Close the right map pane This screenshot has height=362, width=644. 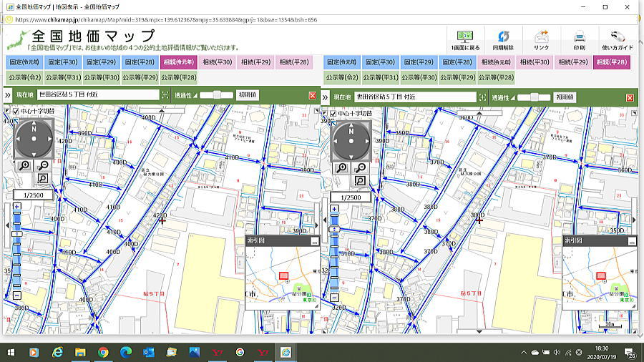point(630,98)
